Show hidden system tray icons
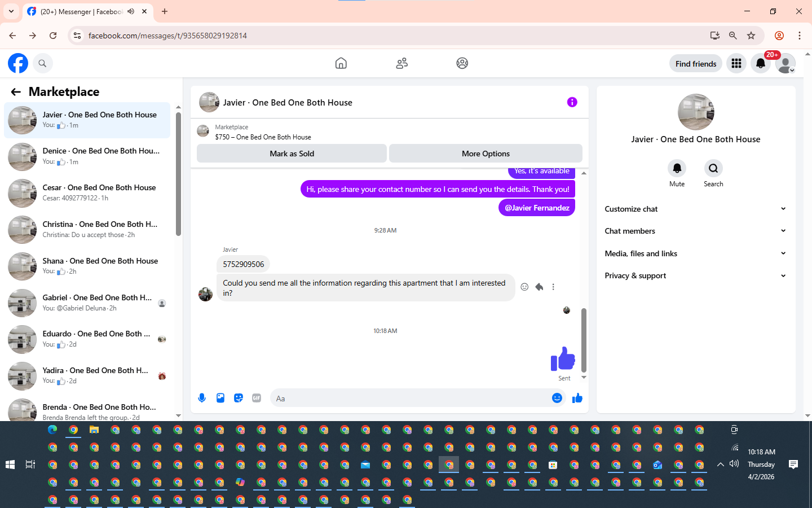 pyautogui.click(x=720, y=465)
